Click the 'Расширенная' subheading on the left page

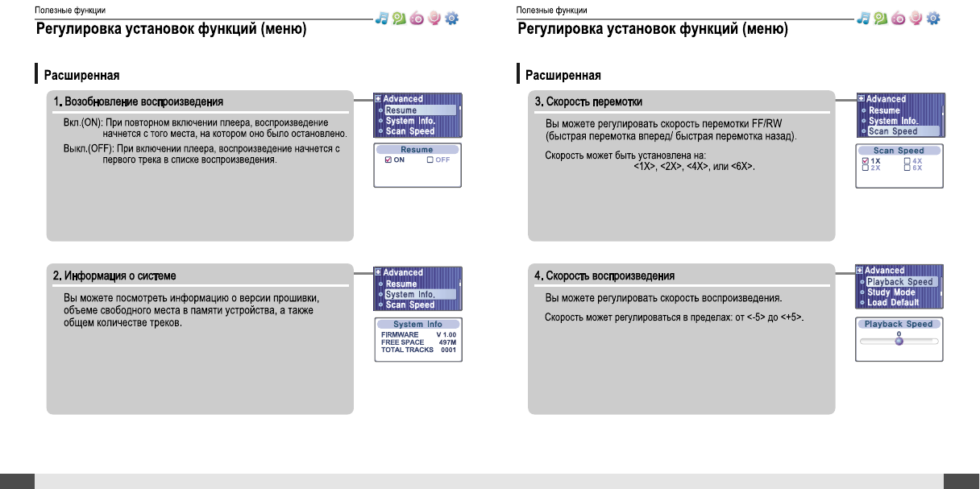[81, 76]
